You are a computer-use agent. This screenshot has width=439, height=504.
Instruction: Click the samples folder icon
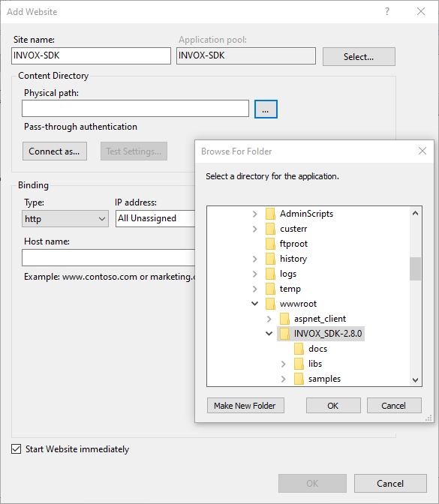[299, 379]
